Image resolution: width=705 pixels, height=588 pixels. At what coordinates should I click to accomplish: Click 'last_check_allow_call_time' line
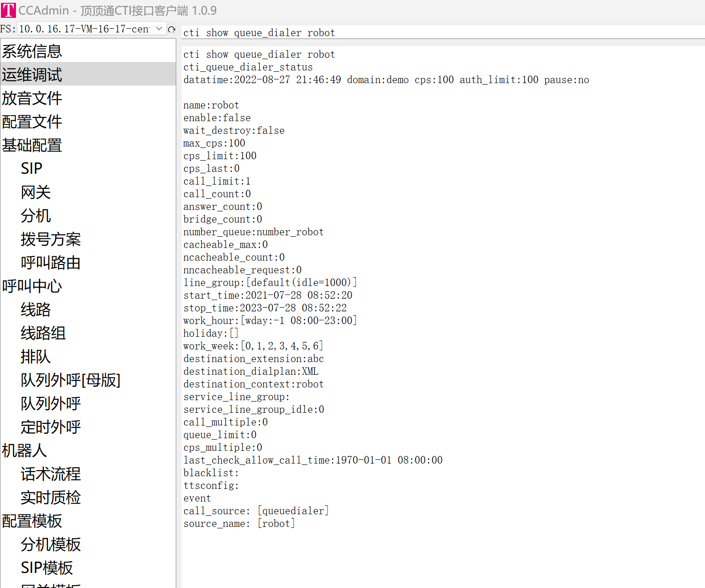[x=313, y=460]
